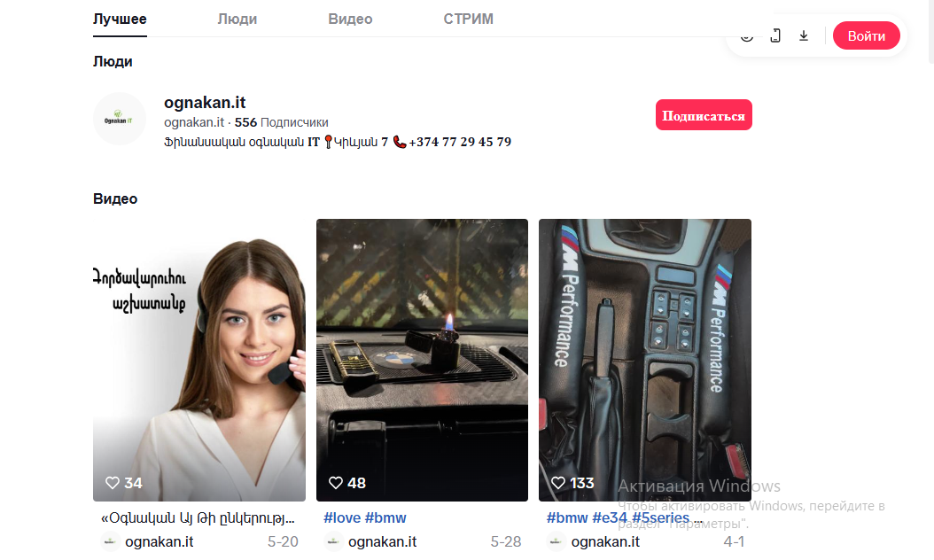Open the ognakan.it profile avatar
This screenshot has width=934, height=560.
119,119
